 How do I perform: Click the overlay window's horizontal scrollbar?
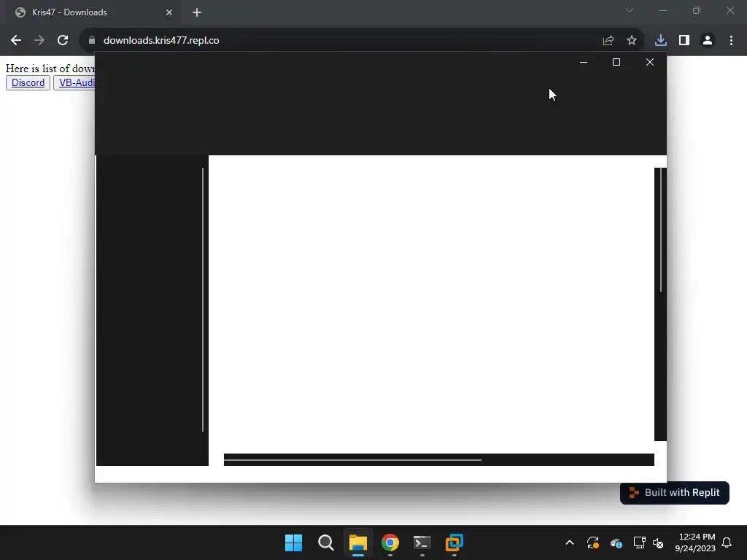click(438, 459)
